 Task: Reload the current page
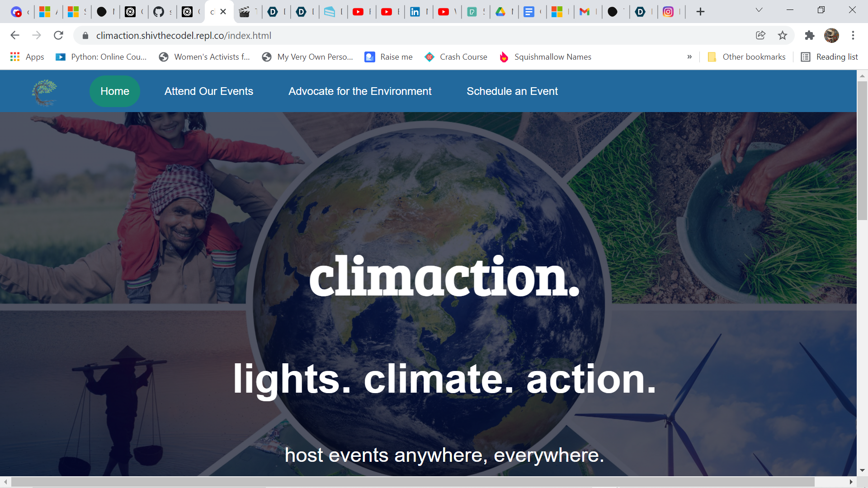pos(58,35)
